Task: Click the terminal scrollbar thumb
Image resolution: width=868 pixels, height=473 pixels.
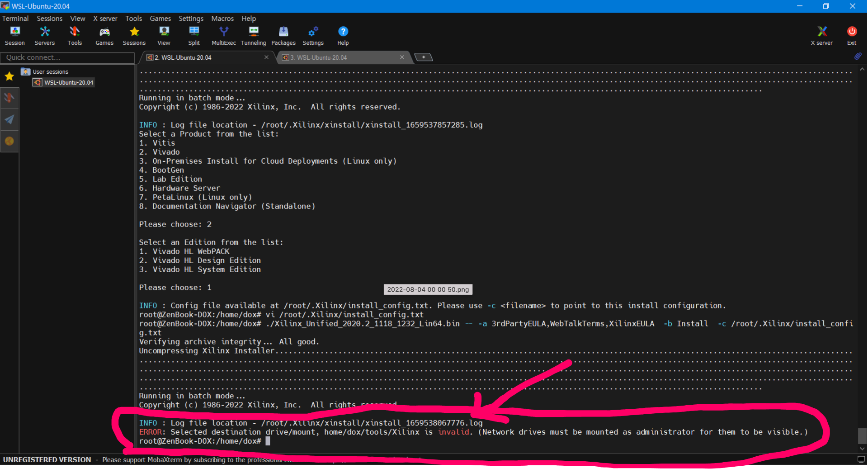Action: [x=862, y=435]
